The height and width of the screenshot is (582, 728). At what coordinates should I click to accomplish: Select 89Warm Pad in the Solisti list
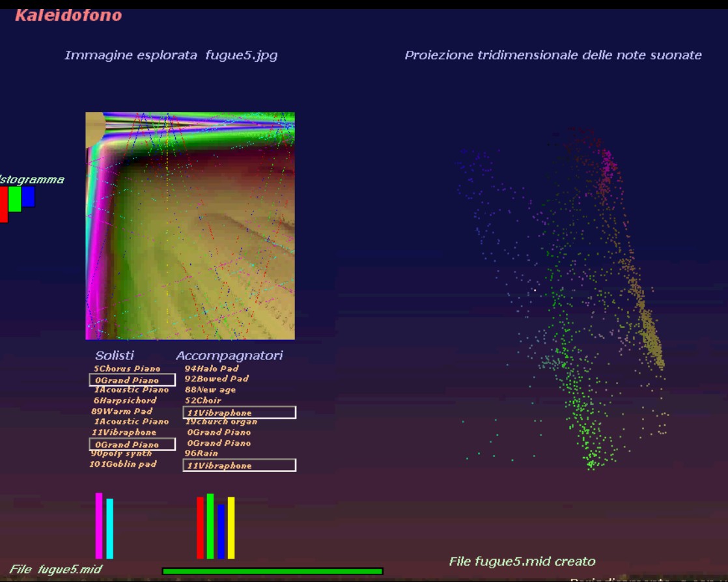122,411
